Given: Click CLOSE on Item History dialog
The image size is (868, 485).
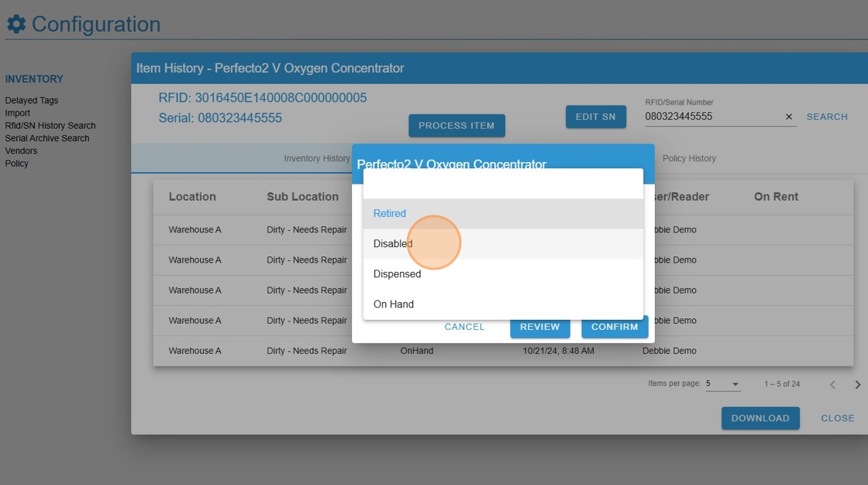Looking at the screenshot, I should (x=838, y=418).
